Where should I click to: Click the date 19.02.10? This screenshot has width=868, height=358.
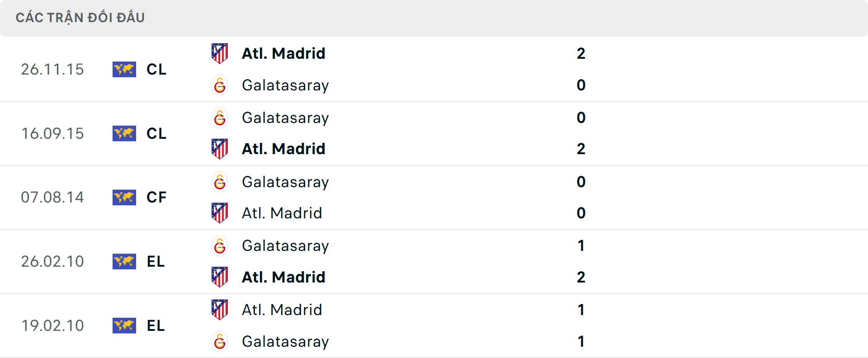[x=52, y=326]
